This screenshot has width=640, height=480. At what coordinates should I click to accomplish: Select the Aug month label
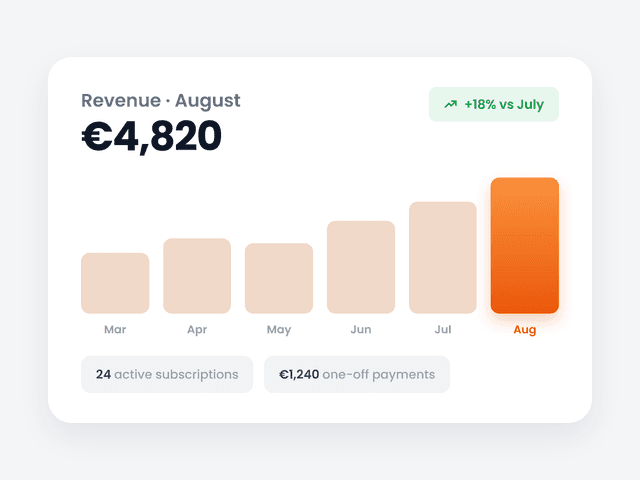coord(524,330)
